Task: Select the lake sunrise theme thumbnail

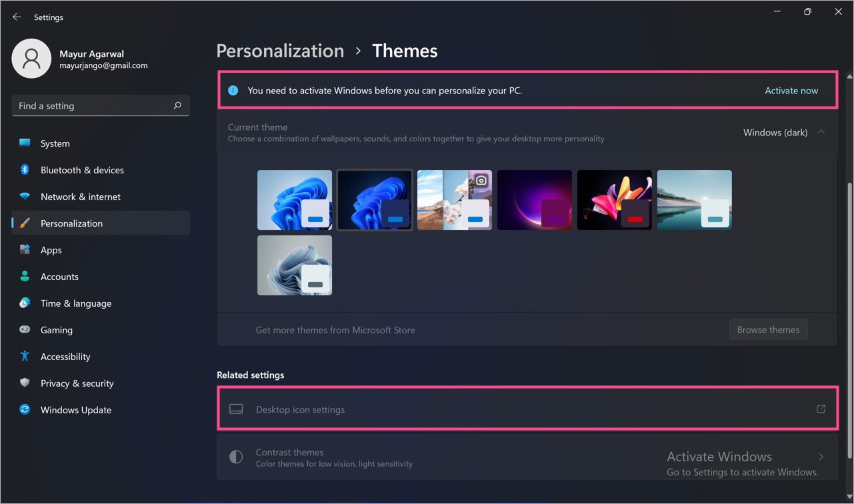Action: point(695,200)
